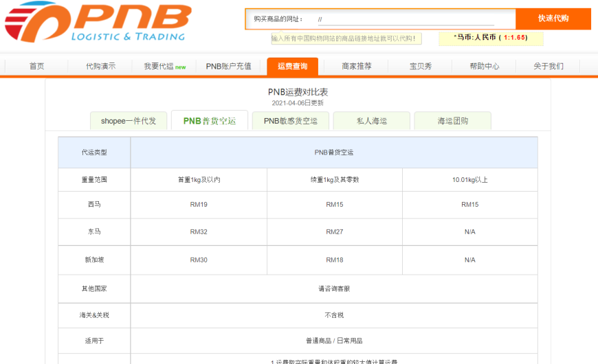Click the N/A cell in 东马 row

[x=470, y=231]
